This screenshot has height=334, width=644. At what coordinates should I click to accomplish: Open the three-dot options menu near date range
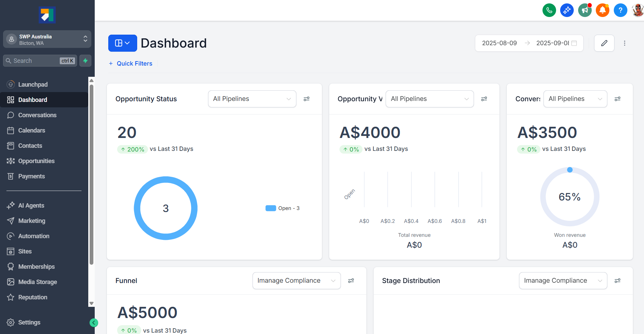(x=625, y=43)
